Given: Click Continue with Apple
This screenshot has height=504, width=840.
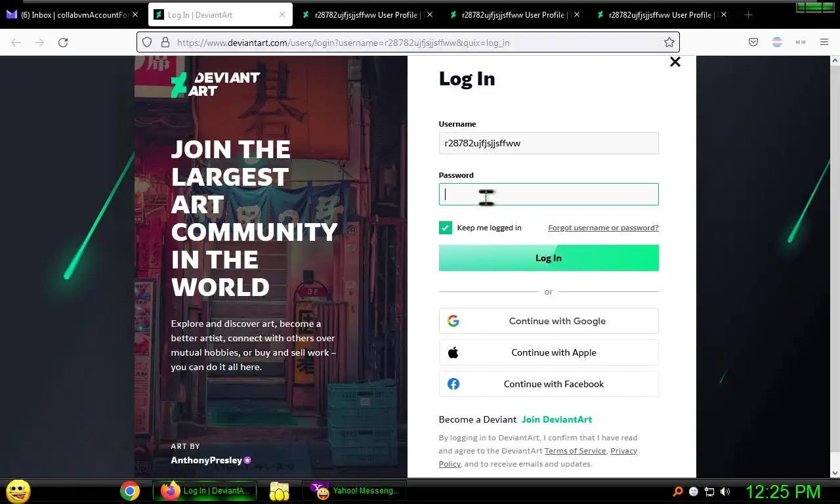Looking at the screenshot, I should click(x=549, y=352).
